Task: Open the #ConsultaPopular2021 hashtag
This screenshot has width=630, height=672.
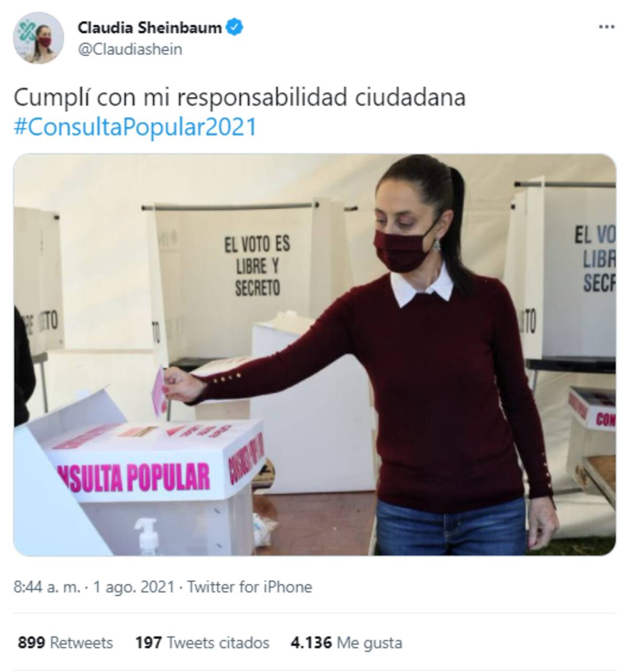Action: pyautogui.click(x=135, y=127)
